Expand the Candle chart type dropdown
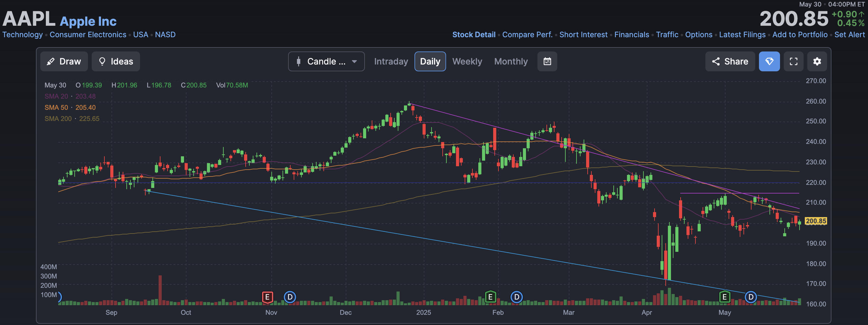The image size is (868, 325). click(x=326, y=61)
